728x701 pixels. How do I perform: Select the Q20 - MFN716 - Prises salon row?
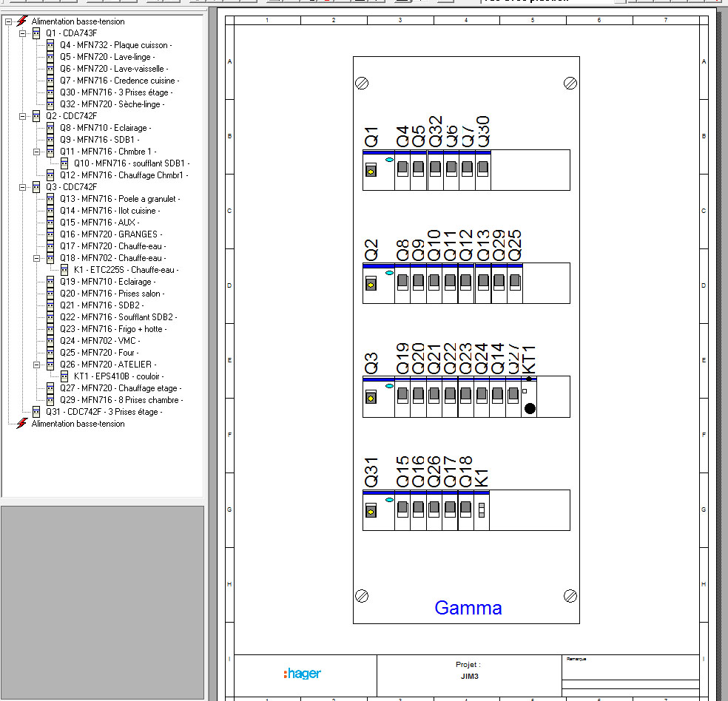[112, 294]
